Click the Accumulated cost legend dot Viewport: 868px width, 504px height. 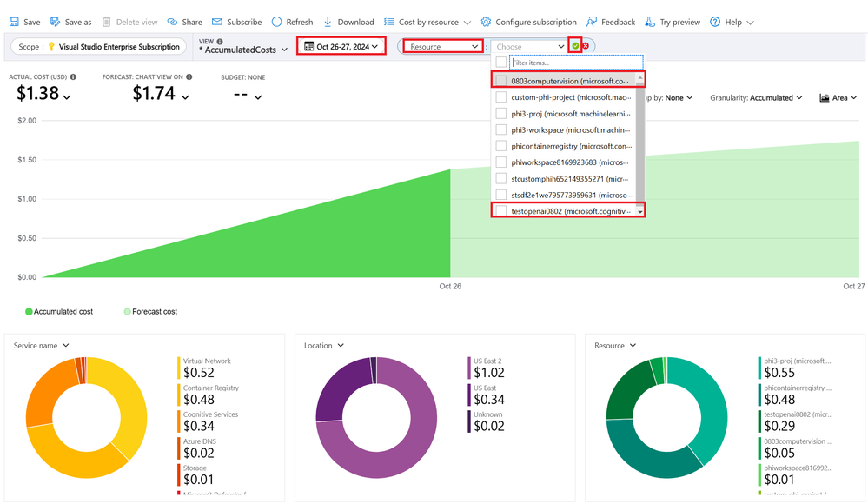point(29,312)
